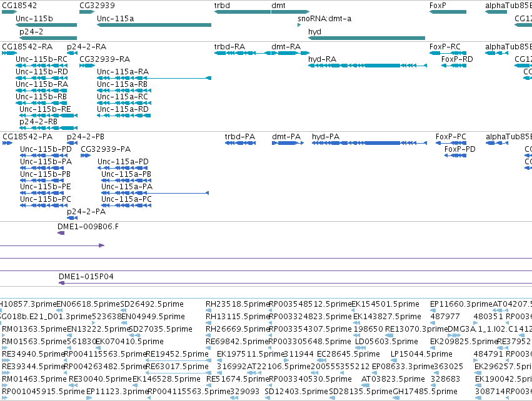Select the 'Unc-115b-RD' transcript label

42,72
